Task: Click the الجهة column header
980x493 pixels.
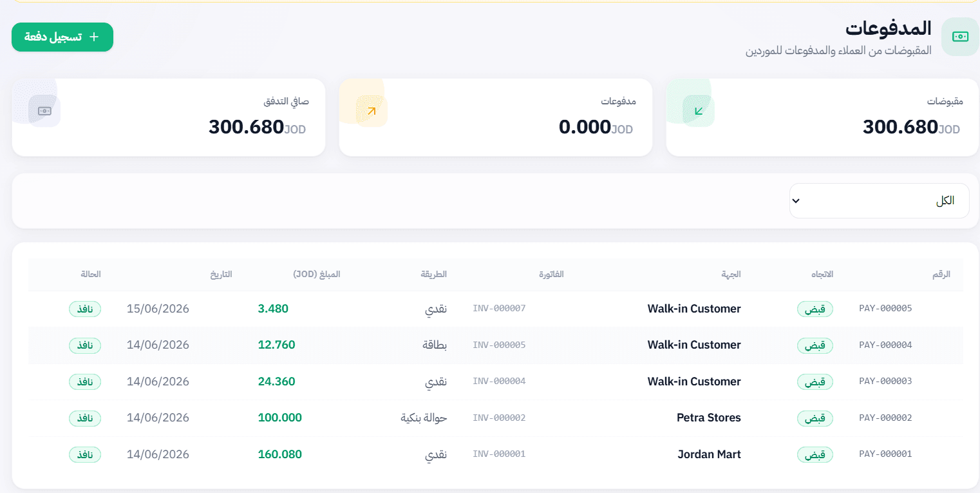Action: 731,274
